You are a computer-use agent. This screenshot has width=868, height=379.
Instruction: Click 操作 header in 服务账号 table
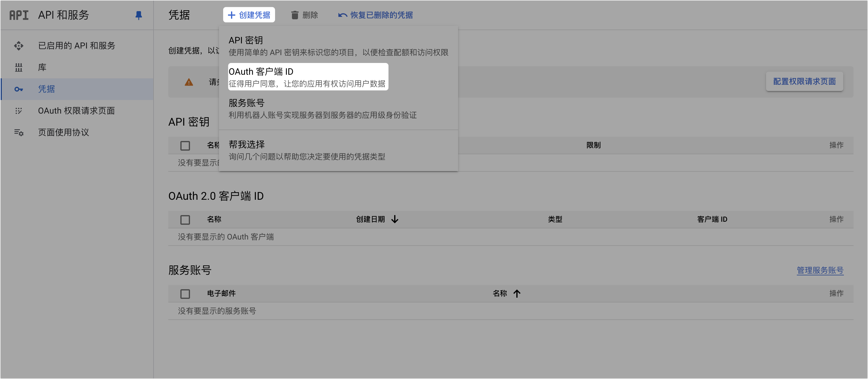pyautogui.click(x=836, y=293)
